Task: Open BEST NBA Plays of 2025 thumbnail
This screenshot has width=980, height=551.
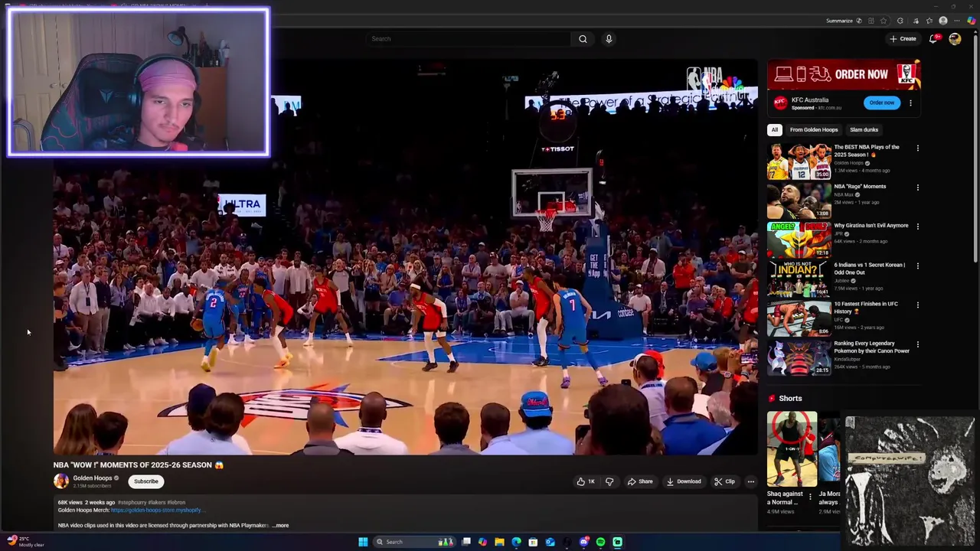Action: click(x=799, y=161)
